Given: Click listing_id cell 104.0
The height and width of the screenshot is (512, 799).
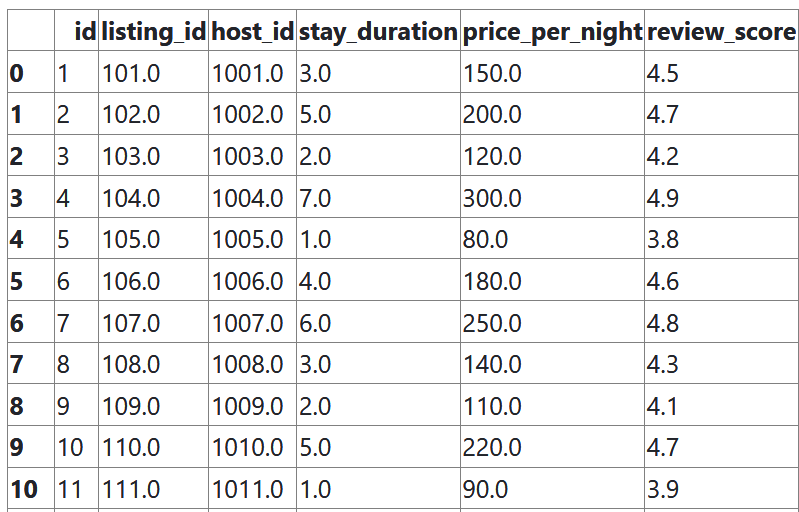Looking at the screenshot, I should pos(131,198).
